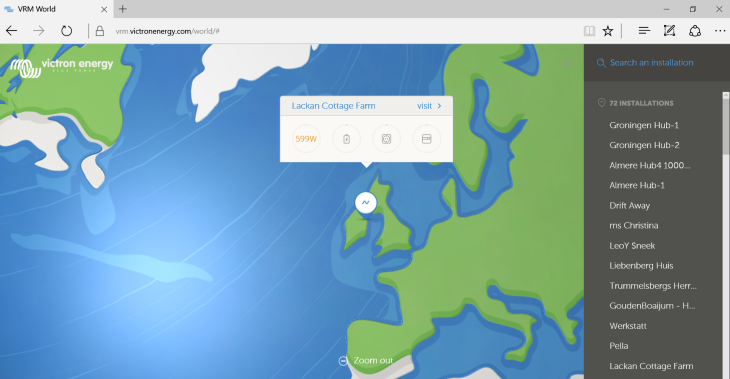Screen dimensions: 730x379
Task: Click the battery status icon in popup
Action: point(346,139)
